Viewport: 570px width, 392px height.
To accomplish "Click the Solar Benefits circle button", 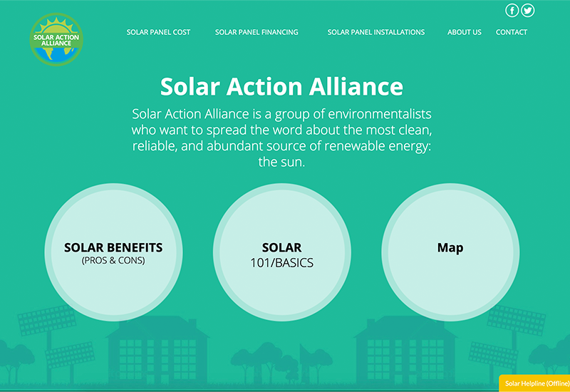I will 113,252.
